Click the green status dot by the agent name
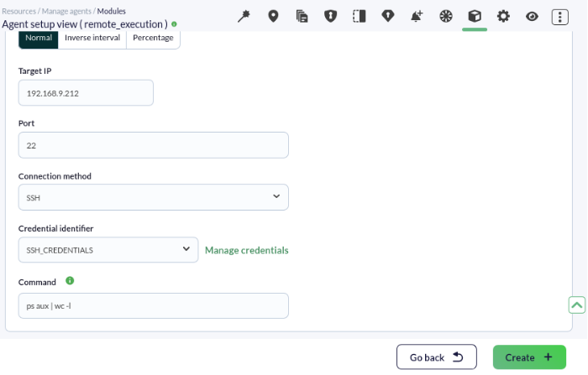This screenshot has width=588, height=375. point(174,24)
